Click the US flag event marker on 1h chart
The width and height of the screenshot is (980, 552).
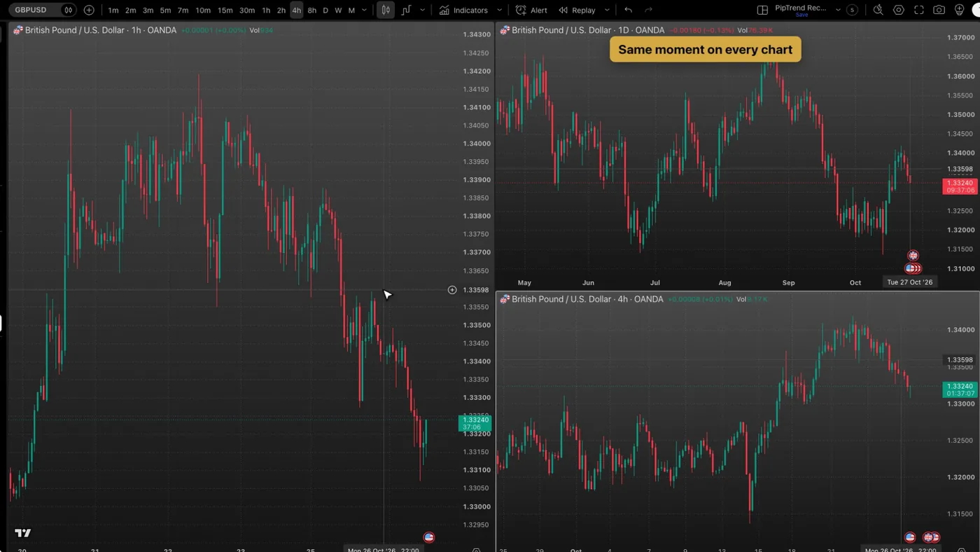pyautogui.click(x=429, y=537)
